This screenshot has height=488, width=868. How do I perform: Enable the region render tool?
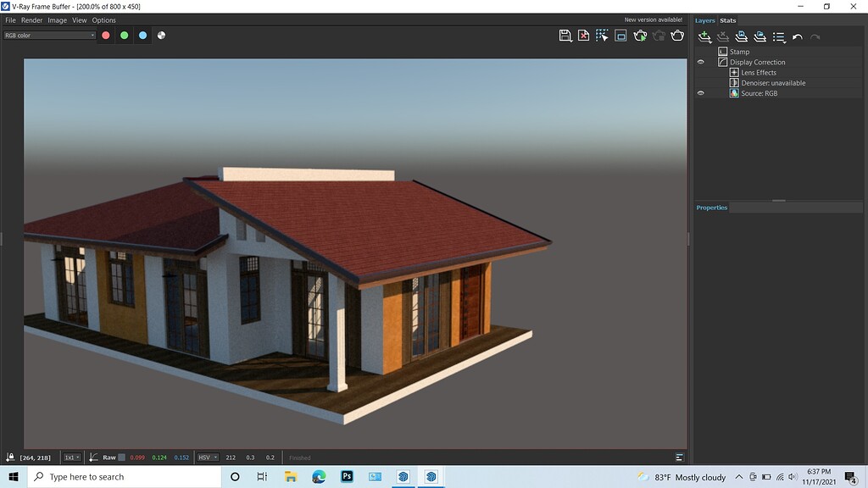pos(602,36)
